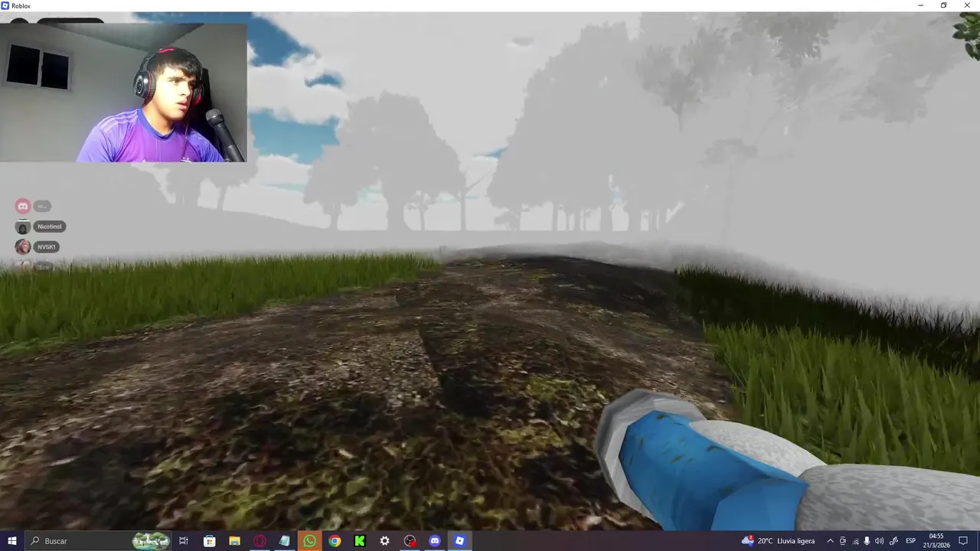Click the streamer webcam overlay
This screenshot has height=551, width=980.
click(x=123, y=93)
